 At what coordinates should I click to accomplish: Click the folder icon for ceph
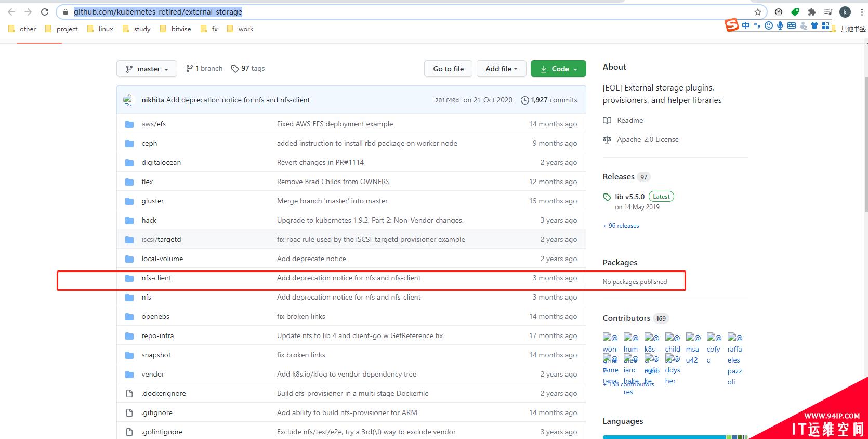pyautogui.click(x=129, y=143)
